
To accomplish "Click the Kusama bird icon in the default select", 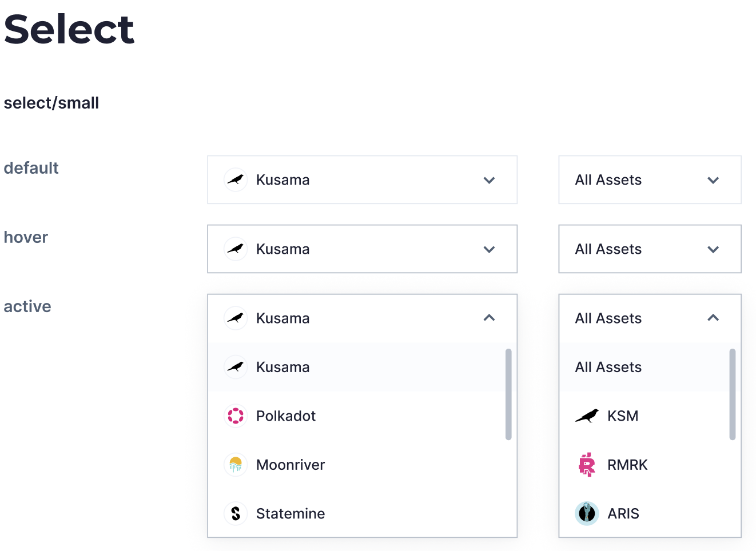I will (x=236, y=179).
